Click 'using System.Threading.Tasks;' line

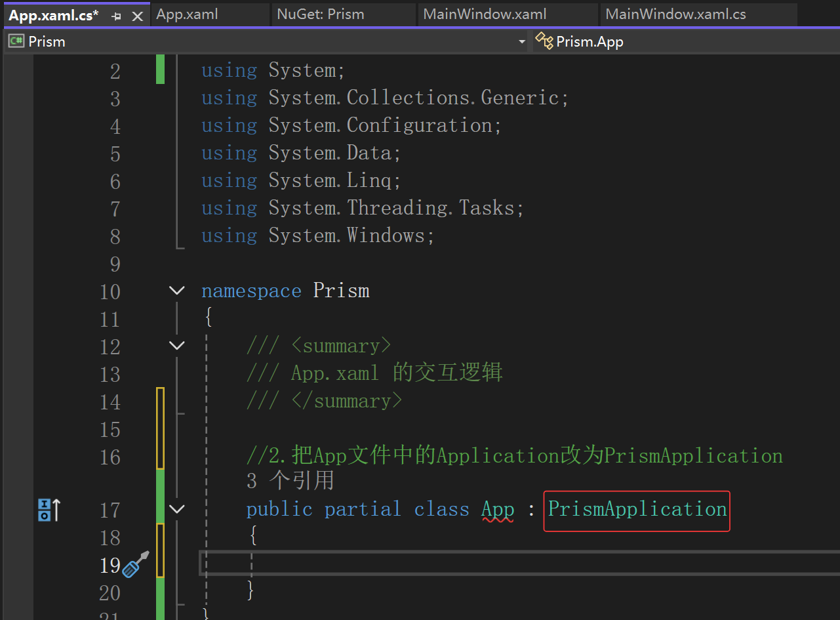[363, 208]
